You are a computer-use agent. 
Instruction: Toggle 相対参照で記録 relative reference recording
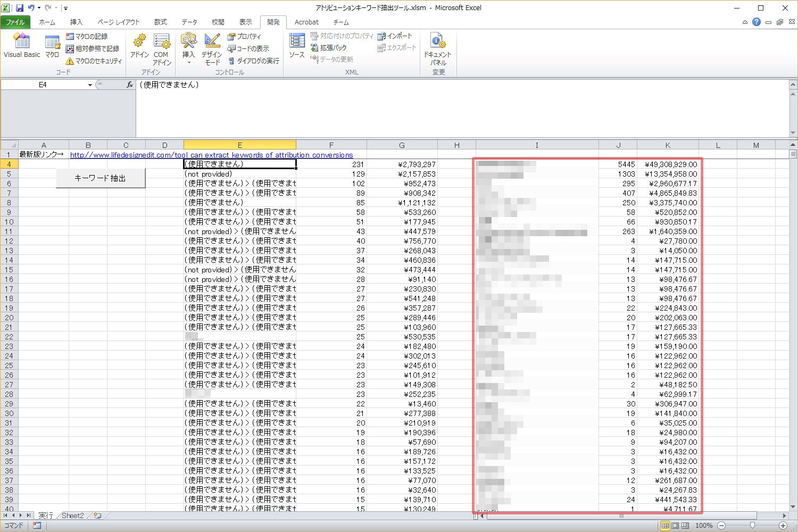pos(93,48)
